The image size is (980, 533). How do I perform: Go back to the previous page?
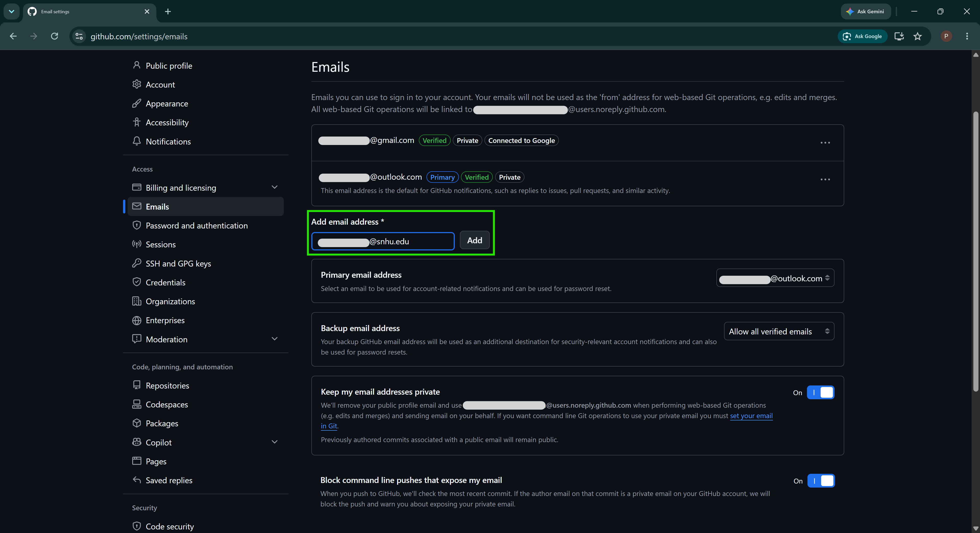click(13, 36)
